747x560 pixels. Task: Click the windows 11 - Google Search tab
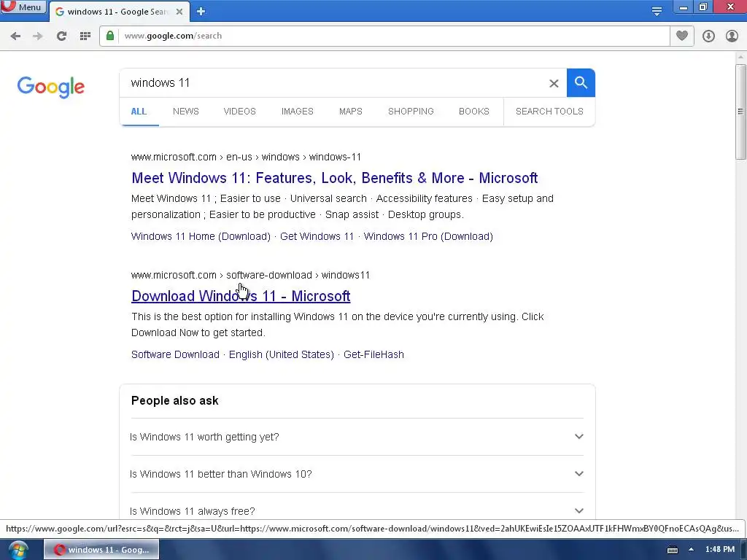point(119,12)
